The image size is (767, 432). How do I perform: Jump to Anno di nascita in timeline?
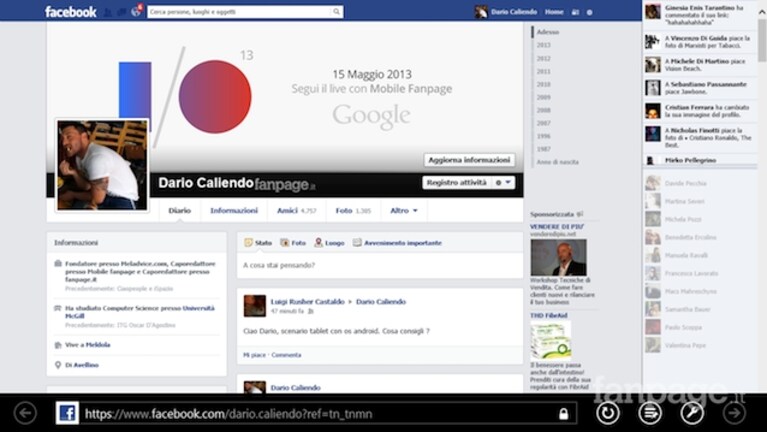click(557, 162)
